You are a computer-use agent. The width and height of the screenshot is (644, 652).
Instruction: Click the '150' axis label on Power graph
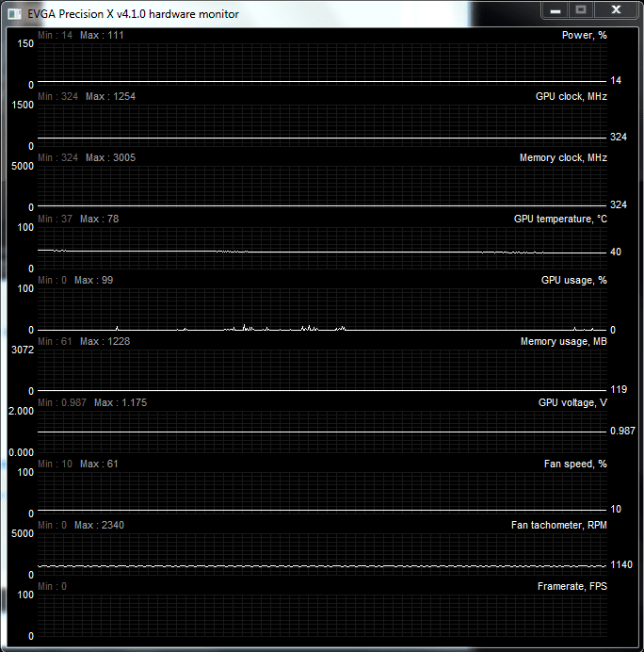point(25,43)
